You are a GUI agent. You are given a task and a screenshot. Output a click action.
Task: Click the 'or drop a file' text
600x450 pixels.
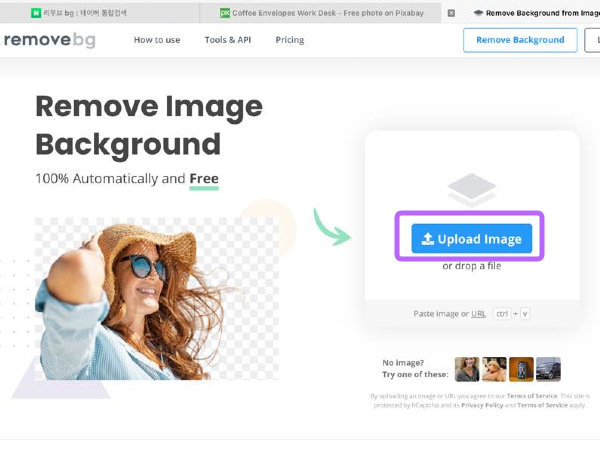tap(471, 266)
